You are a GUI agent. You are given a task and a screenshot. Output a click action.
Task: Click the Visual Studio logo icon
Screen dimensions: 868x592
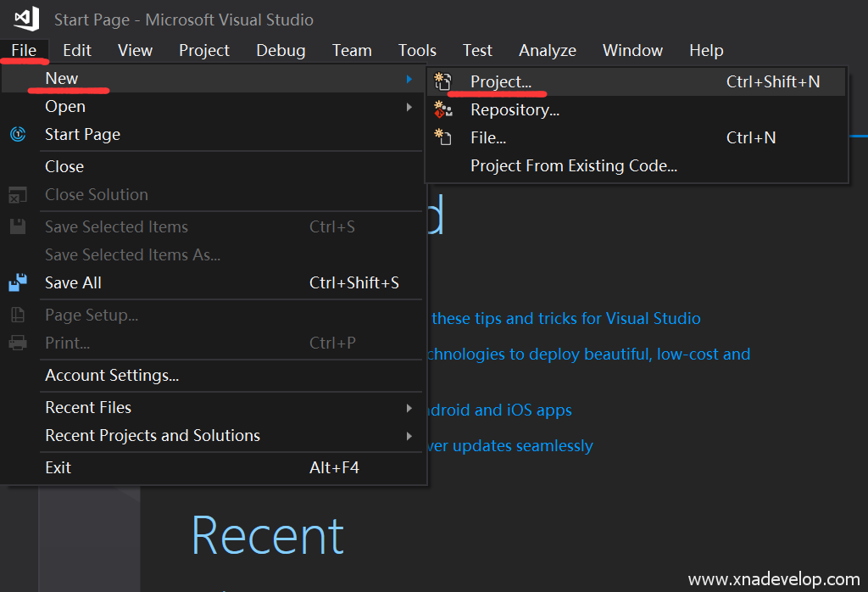26,19
